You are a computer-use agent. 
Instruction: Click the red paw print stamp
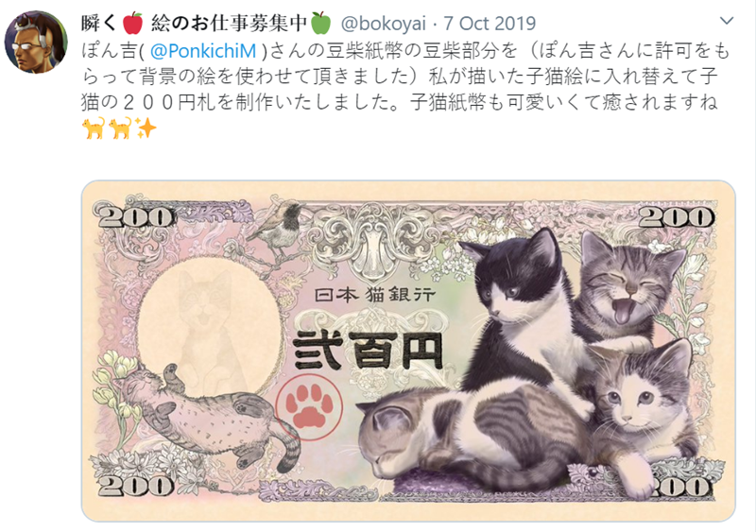(x=309, y=407)
